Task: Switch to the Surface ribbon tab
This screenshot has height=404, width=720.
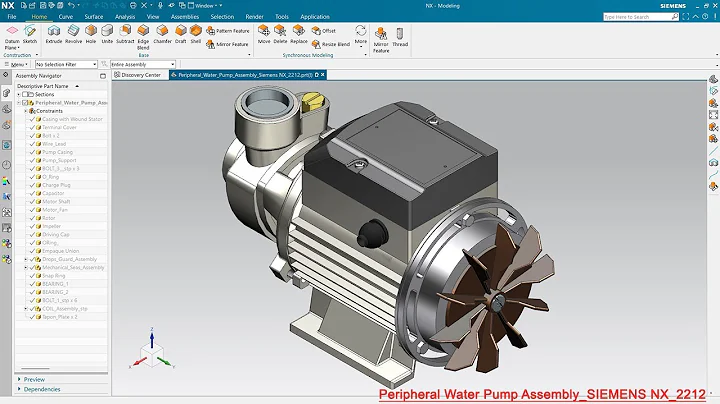Action: [94, 17]
